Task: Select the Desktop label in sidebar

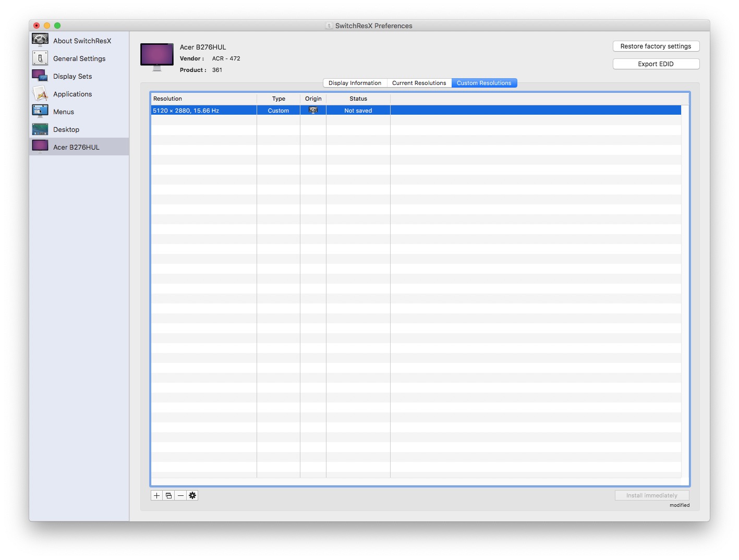Action: point(66,129)
